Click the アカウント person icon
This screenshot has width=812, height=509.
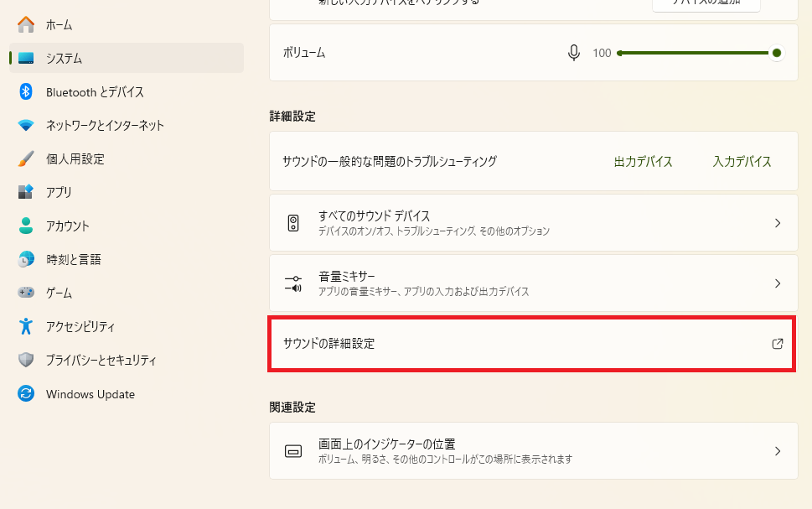pos(26,226)
